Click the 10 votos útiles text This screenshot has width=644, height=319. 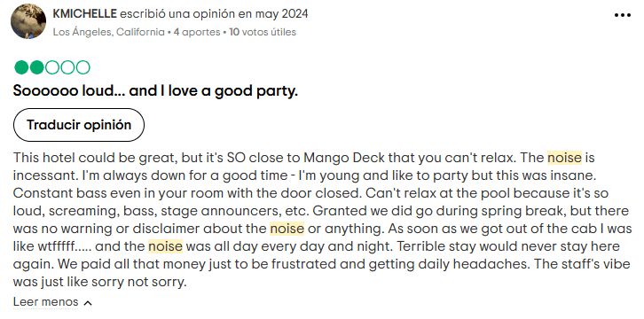pyautogui.click(x=263, y=32)
